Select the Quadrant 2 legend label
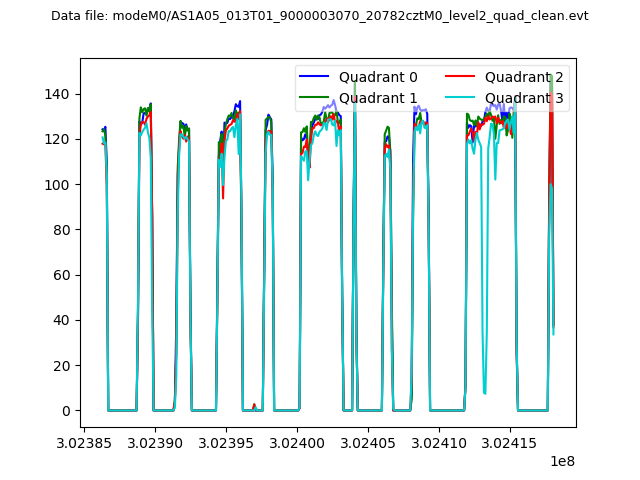 coord(525,77)
